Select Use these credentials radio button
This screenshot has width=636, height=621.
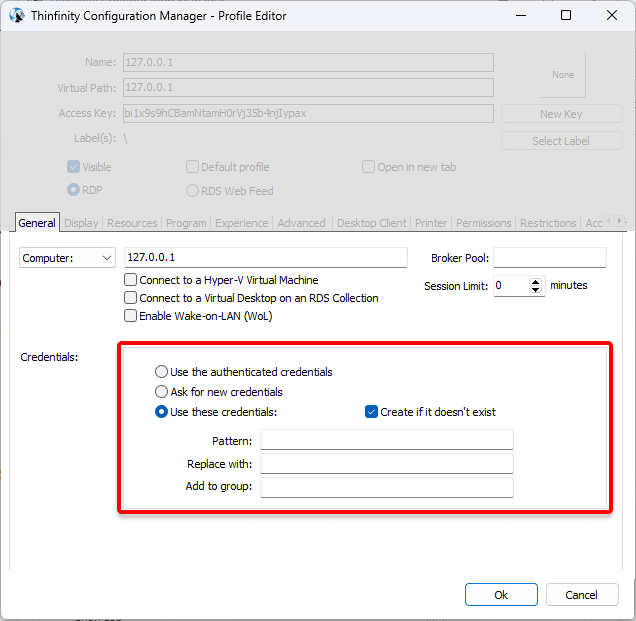[161, 412]
